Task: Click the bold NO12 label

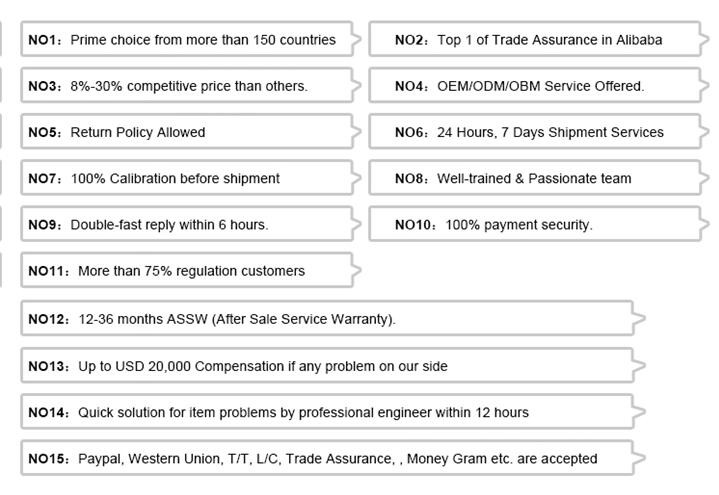Action: point(48,319)
